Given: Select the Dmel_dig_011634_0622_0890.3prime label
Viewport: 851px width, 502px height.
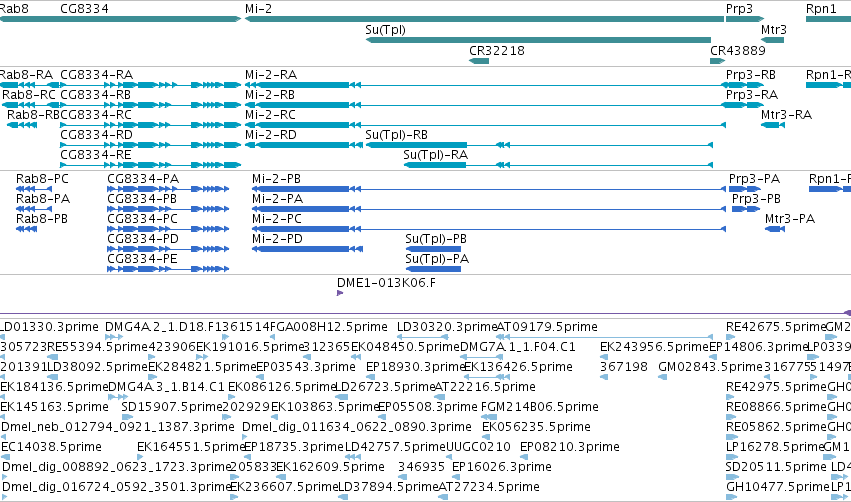Looking at the screenshot, I should point(357,427).
